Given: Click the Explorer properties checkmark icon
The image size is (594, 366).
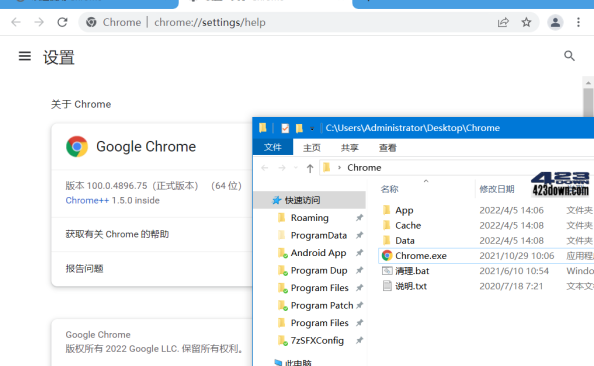Looking at the screenshot, I should (x=285, y=128).
